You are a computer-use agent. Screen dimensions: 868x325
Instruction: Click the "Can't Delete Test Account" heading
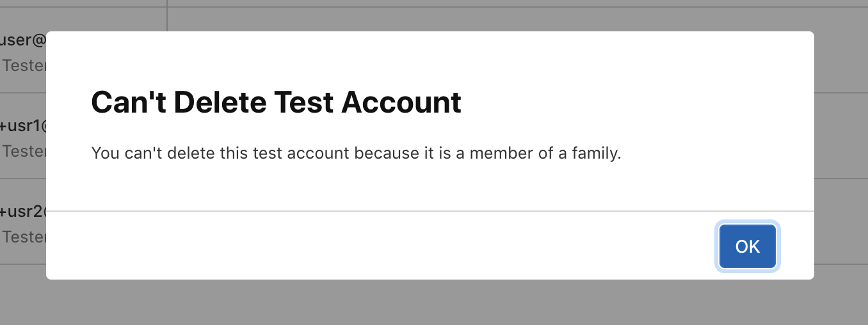276,102
